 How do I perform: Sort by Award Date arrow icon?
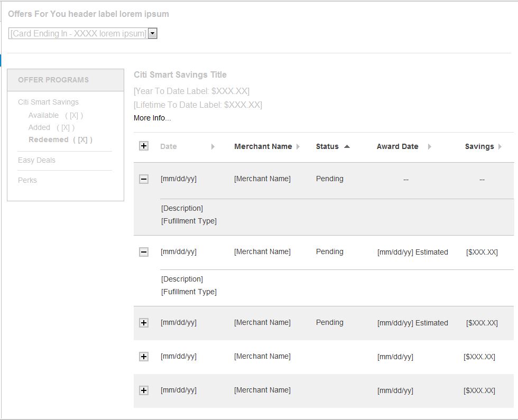pos(429,147)
